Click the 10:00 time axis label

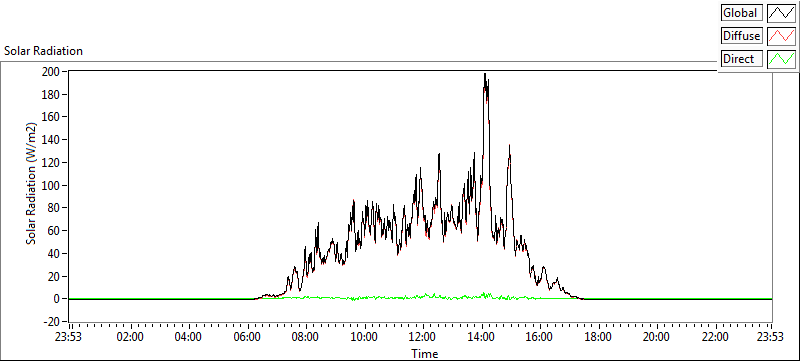(364, 337)
